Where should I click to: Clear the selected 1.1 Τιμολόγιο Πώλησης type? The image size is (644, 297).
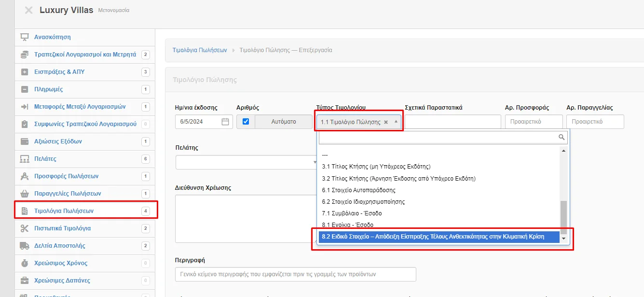coord(386,122)
